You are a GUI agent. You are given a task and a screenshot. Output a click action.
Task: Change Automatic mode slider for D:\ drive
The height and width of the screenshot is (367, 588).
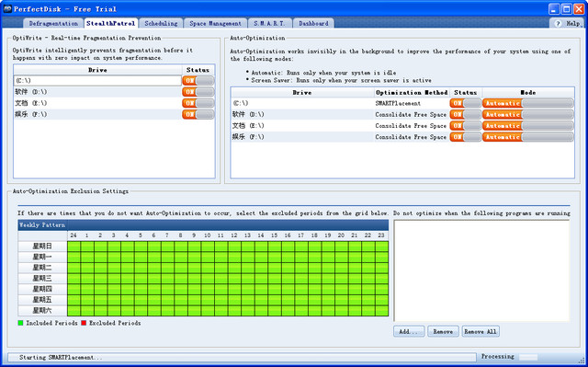tap(528, 114)
